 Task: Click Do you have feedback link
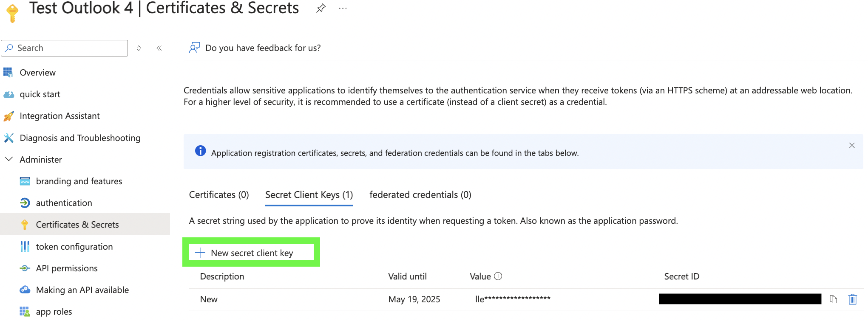point(263,48)
